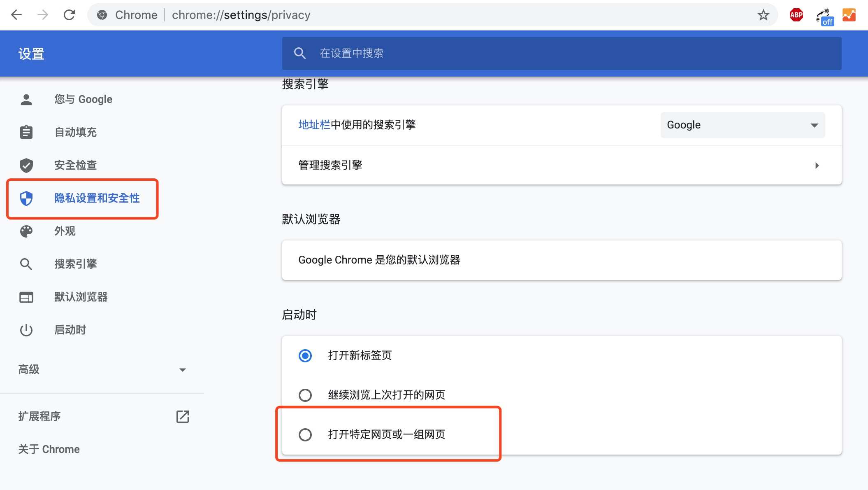Click the 搜索引擎 section heading
Image resolution: width=868 pixels, height=490 pixels.
pyautogui.click(x=305, y=84)
